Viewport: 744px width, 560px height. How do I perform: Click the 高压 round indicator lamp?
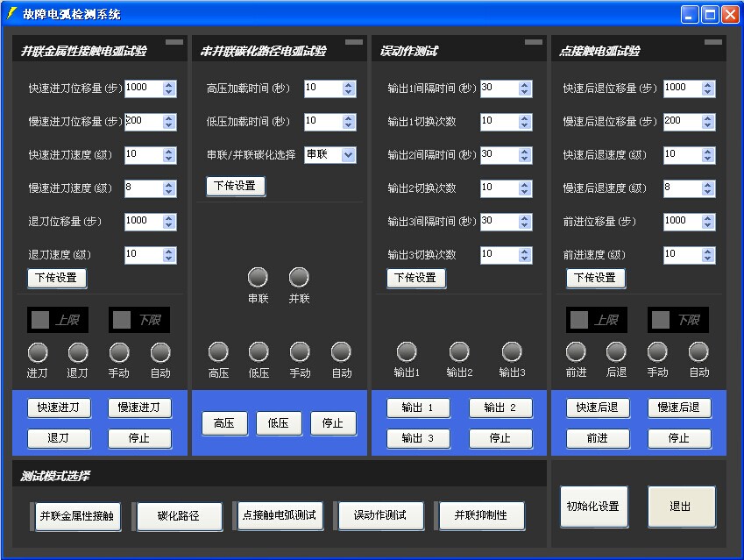click(218, 352)
